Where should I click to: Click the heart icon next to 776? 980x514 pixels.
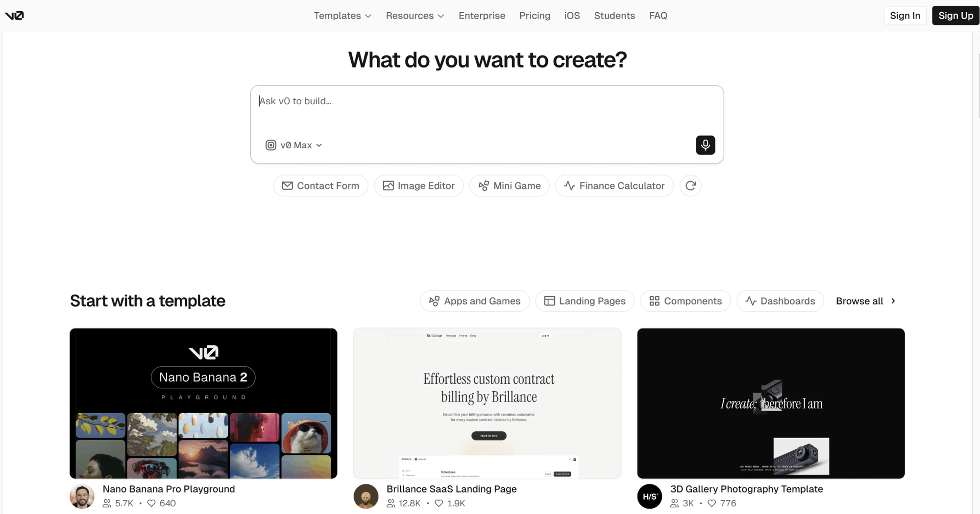tap(711, 503)
